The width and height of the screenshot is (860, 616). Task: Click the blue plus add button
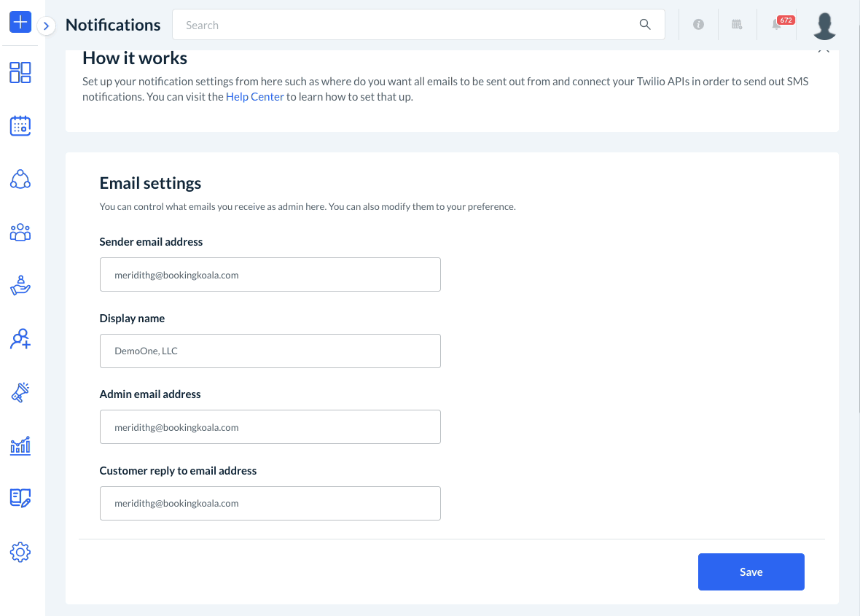[x=20, y=23]
